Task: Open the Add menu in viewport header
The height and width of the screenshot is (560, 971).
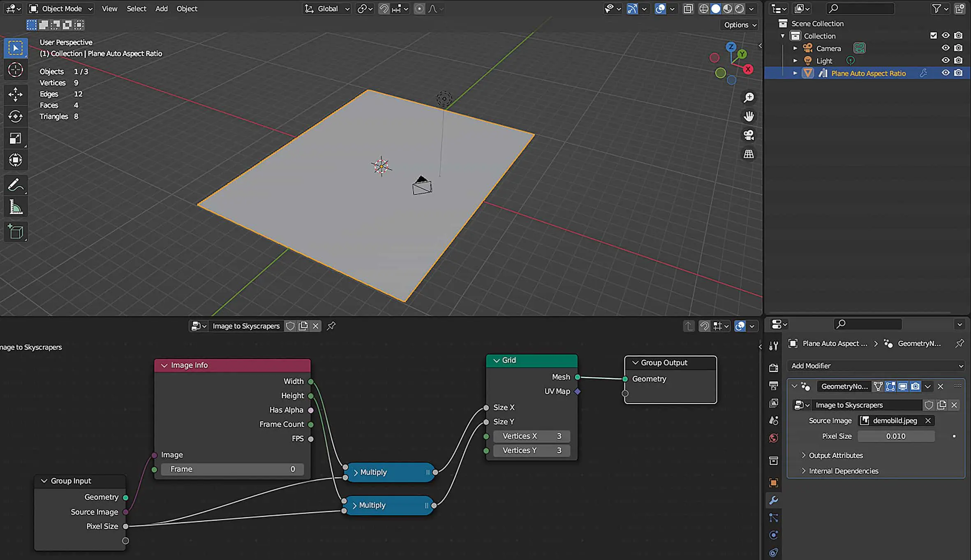Action: coord(161,9)
